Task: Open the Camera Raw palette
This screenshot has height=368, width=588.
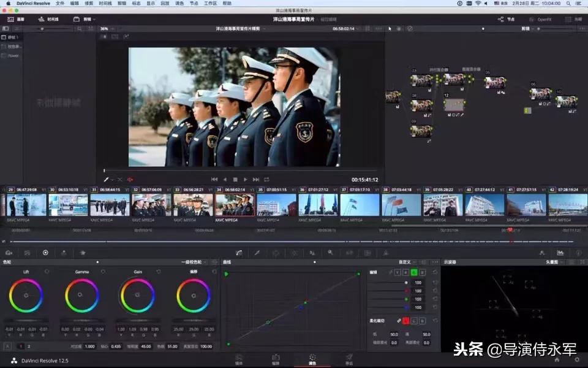Action: click(9, 253)
